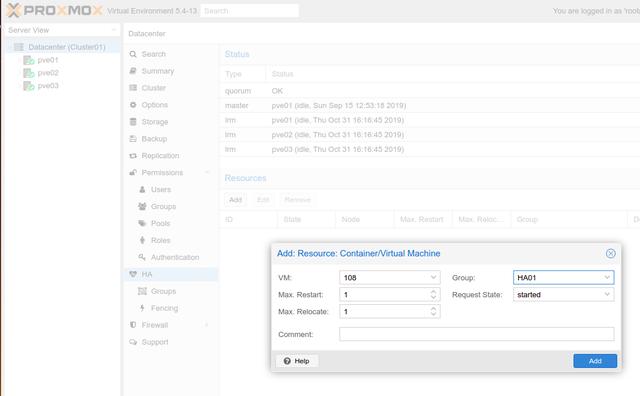Viewport: 640px width, 396px height.
Task: Open the Request State dropdown
Action: (x=607, y=294)
